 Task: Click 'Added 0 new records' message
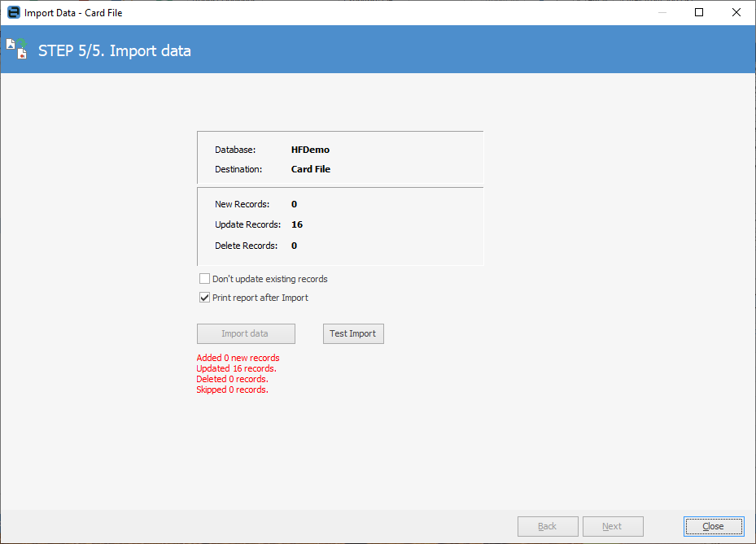point(238,358)
